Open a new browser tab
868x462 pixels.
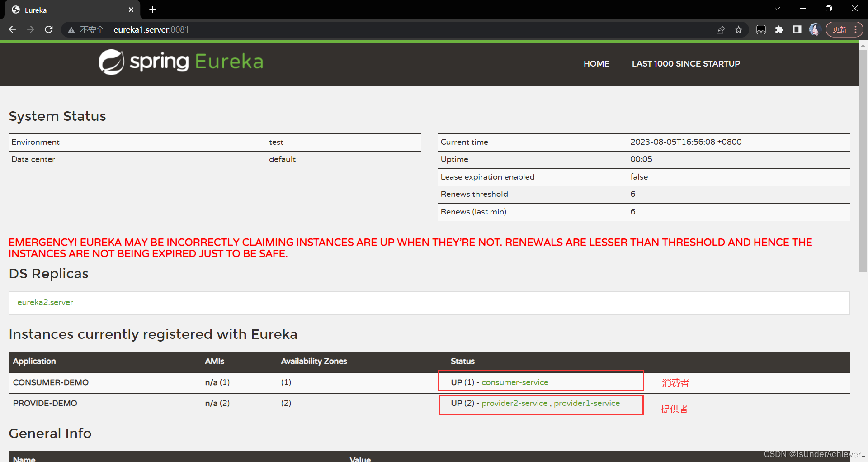pos(152,10)
